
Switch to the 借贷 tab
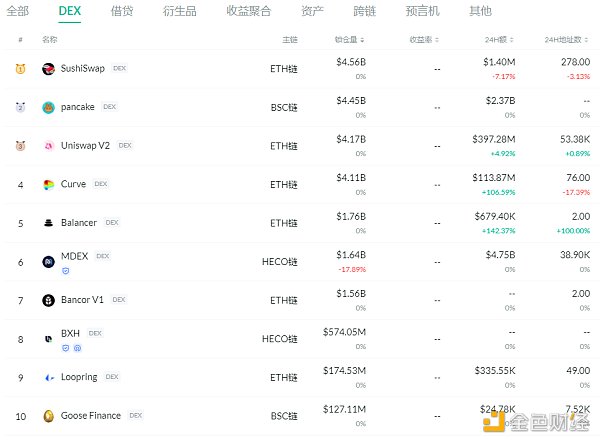click(122, 11)
